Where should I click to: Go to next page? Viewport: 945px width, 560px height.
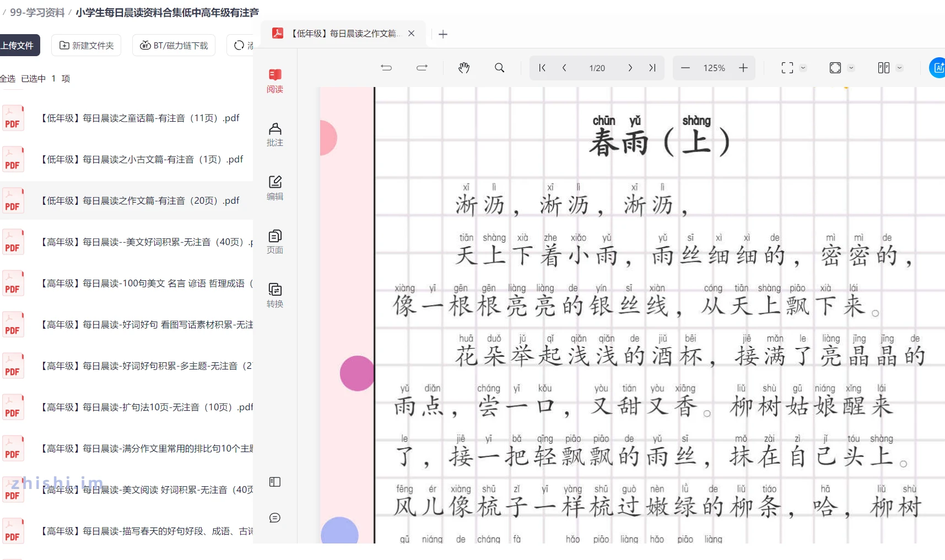(x=630, y=68)
